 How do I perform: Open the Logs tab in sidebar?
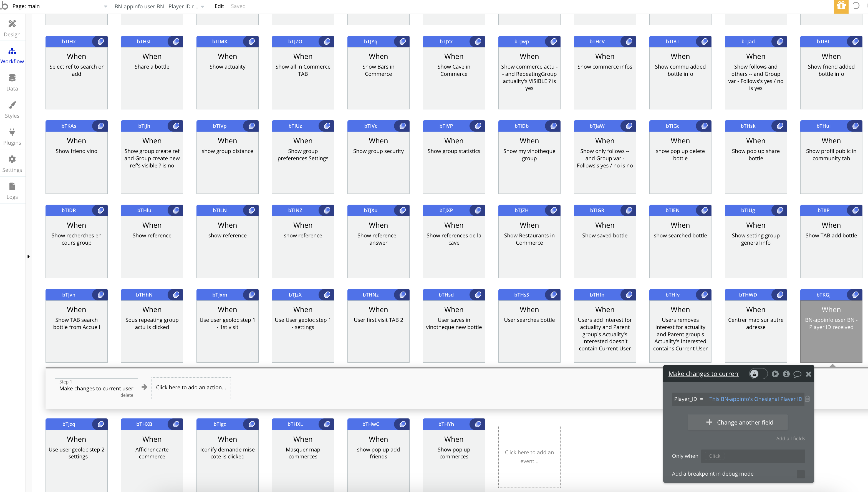(12, 190)
